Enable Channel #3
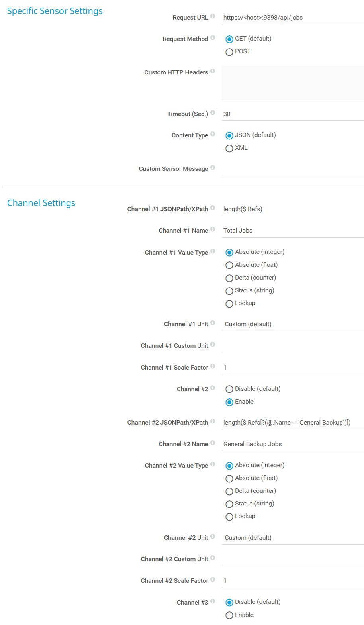Viewport: 364px width, 625px height. [229, 615]
